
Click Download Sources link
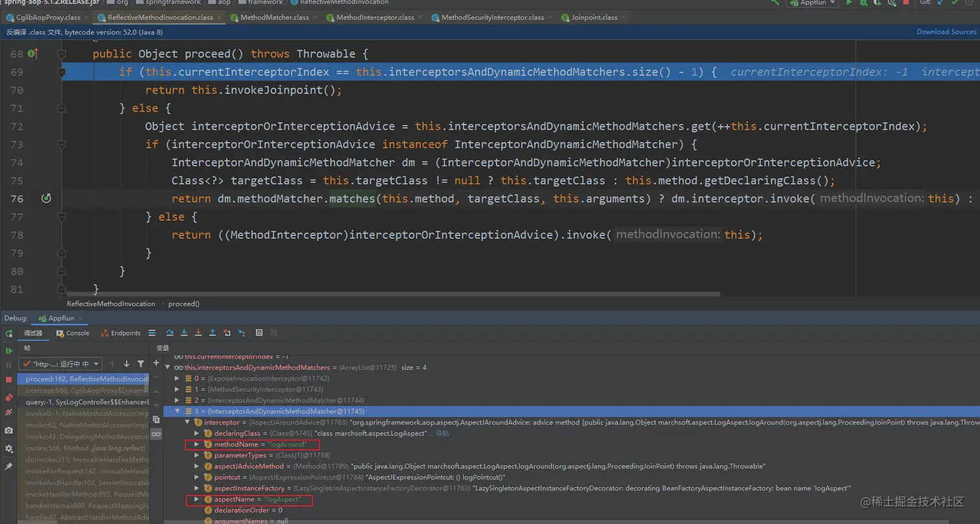[946, 32]
